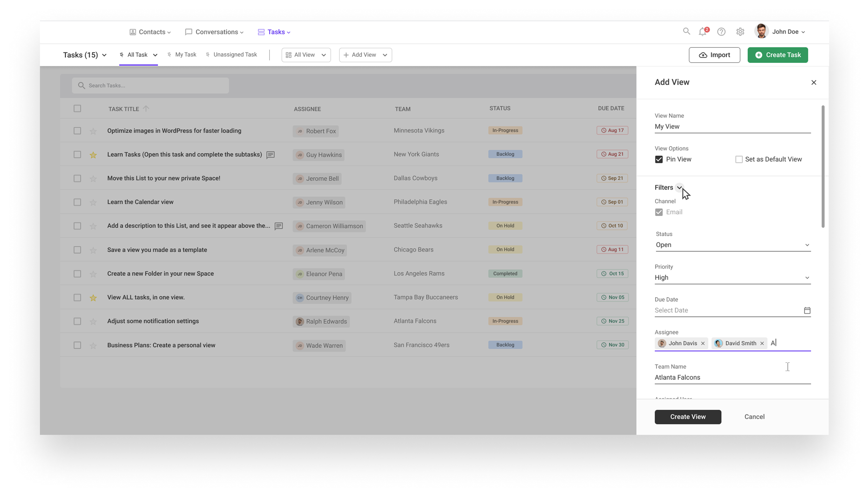868x493 pixels.
Task: Remove John Davis assignee chip
Action: 702,343
